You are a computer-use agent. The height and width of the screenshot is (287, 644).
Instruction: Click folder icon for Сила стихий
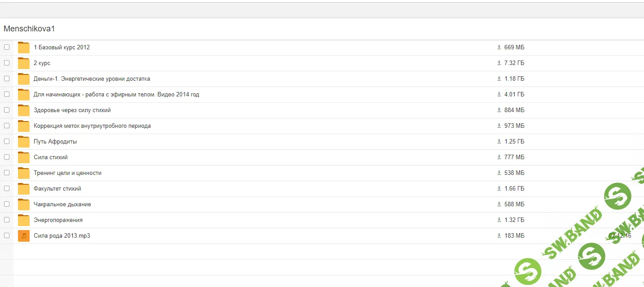(x=23, y=157)
